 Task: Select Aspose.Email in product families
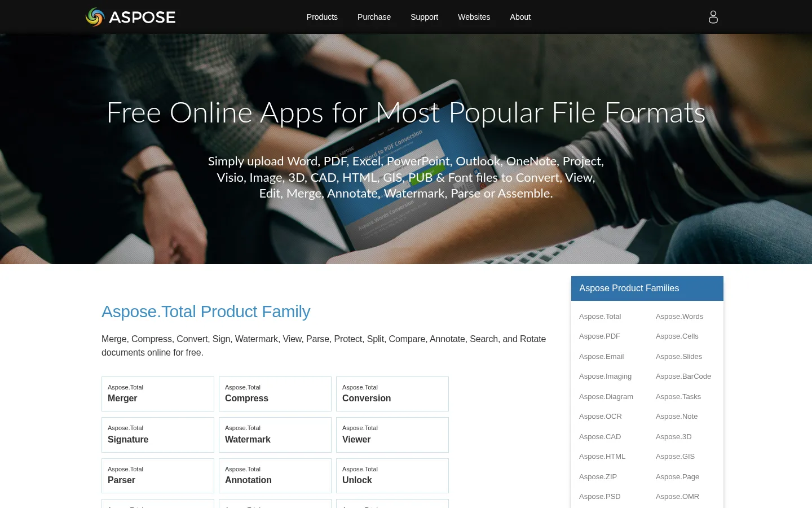point(601,357)
